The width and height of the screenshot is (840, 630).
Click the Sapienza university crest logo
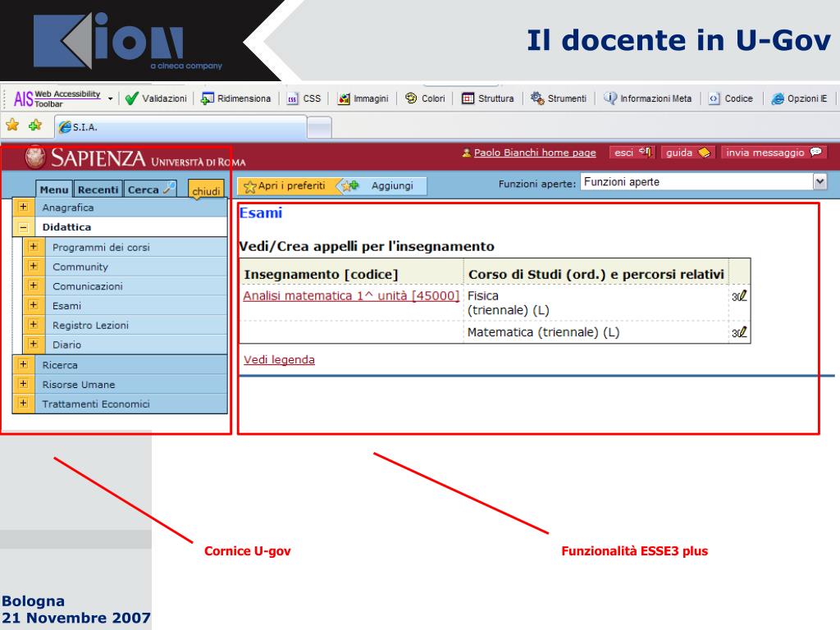point(36,157)
